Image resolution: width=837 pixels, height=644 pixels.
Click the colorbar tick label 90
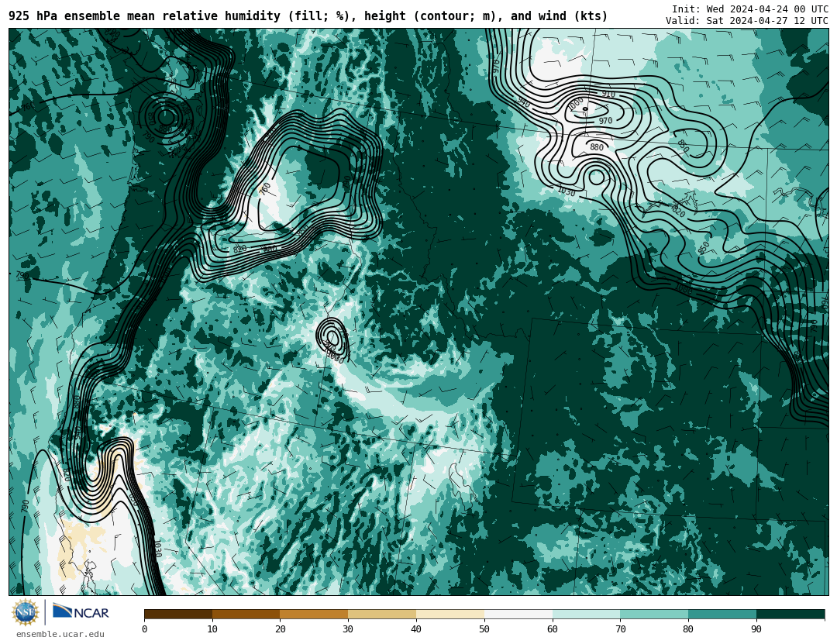[756, 629]
